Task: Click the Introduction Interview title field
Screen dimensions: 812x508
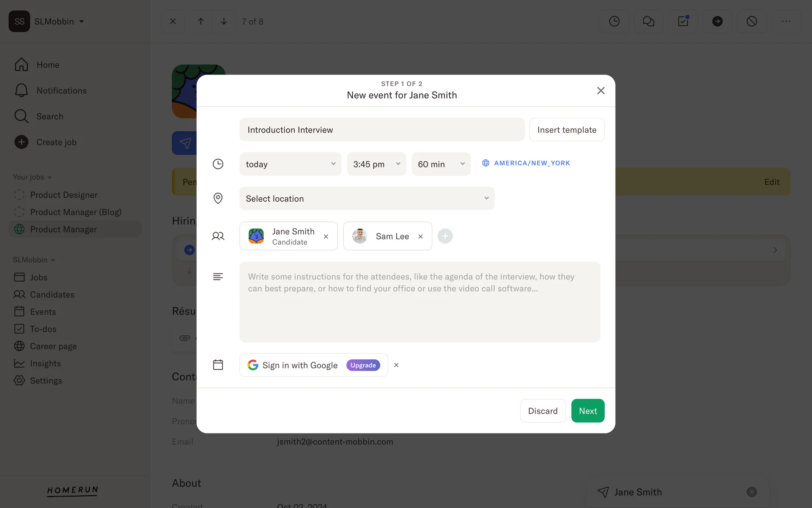Action: tap(381, 130)
